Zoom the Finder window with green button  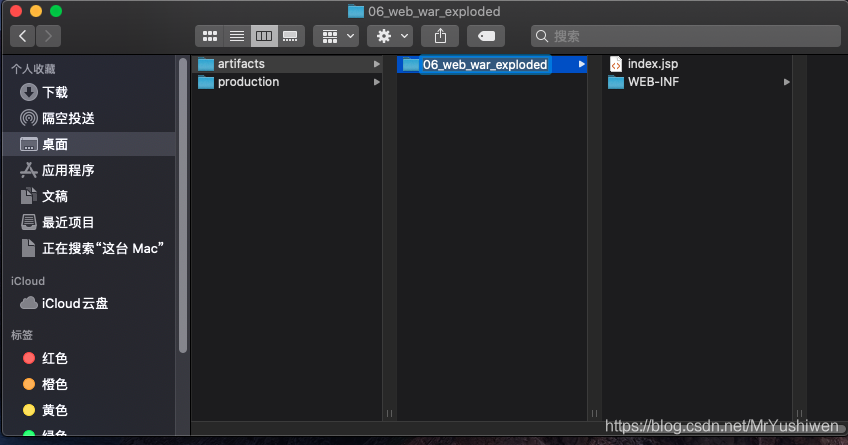click(56, 11)
